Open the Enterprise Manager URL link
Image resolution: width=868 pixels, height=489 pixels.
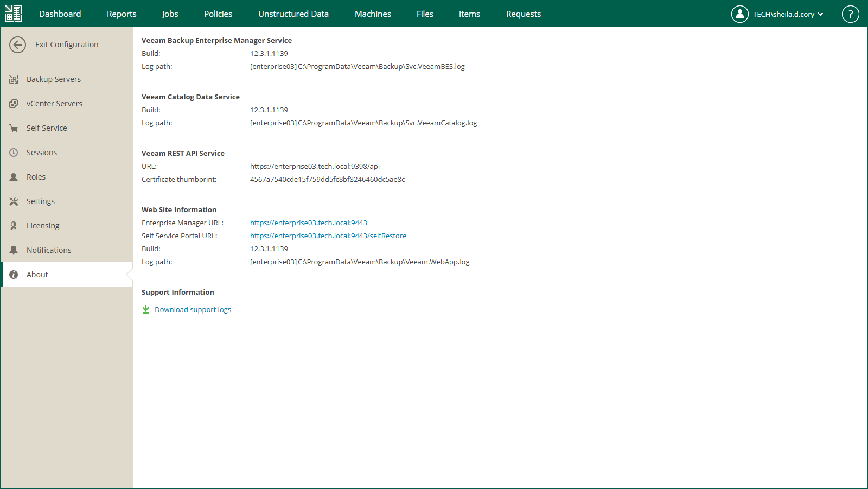pyautogui.click(x=309, y=223)
